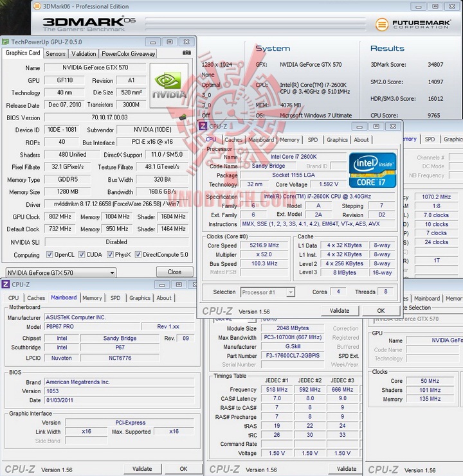Click the Module Size value 2048 MBytes
This screenshot has width=463, height=476.
point(293,328)
